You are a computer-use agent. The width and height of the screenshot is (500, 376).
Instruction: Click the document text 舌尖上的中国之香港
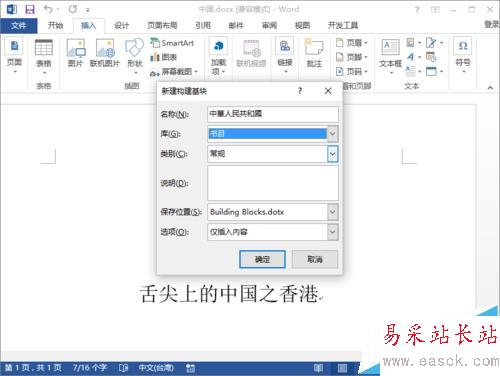click(229, 294)
